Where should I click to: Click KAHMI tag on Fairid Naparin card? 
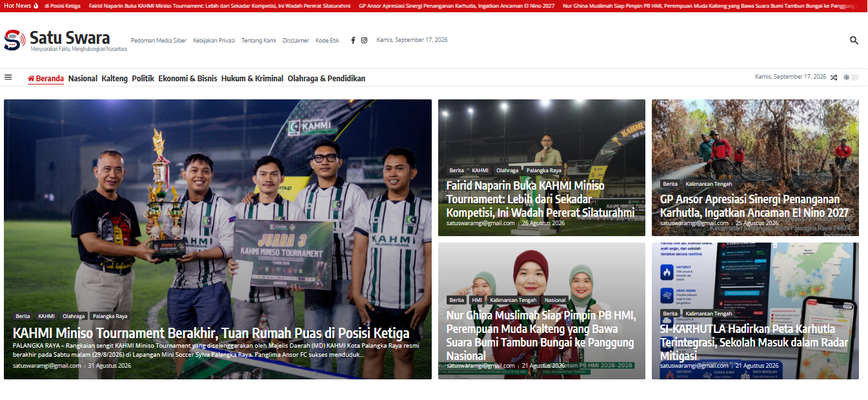[x=480, y=170]
